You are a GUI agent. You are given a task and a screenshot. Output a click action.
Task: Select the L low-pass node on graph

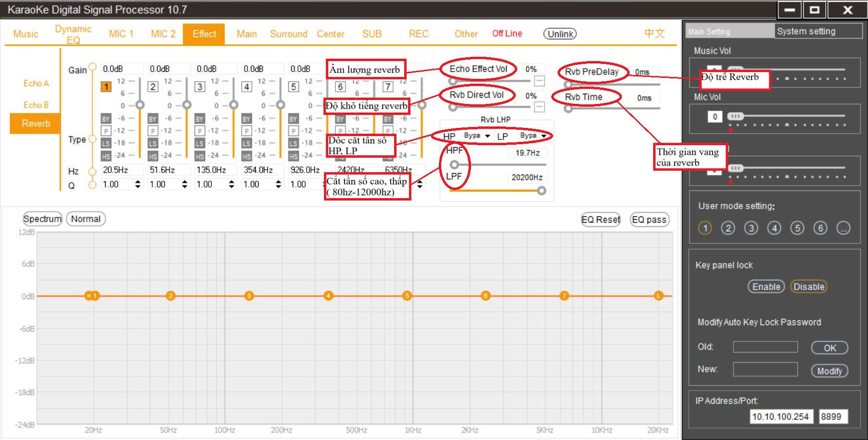[658, 296]
